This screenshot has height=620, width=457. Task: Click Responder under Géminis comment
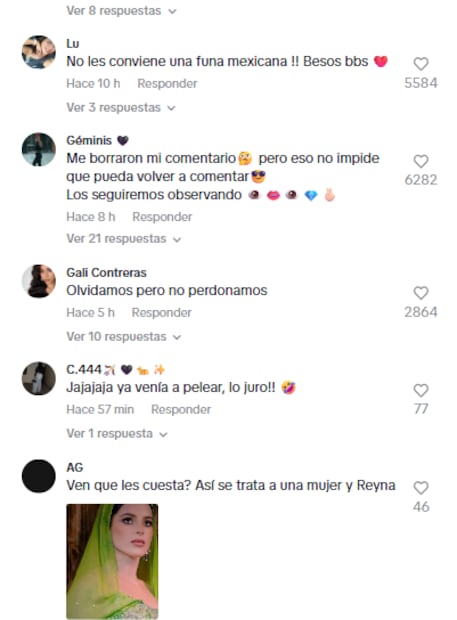(x=162, y=217)
